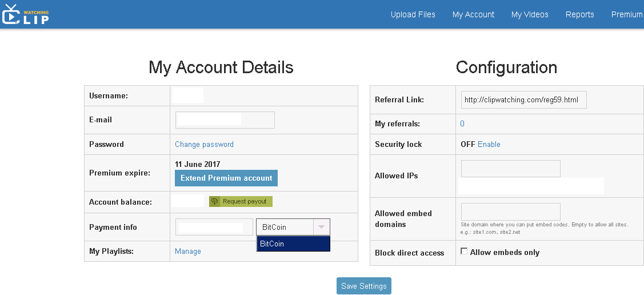The width and height of the screenshot is (644, 295).
Task: Click the Save Settings button
Action: (364, 286)
